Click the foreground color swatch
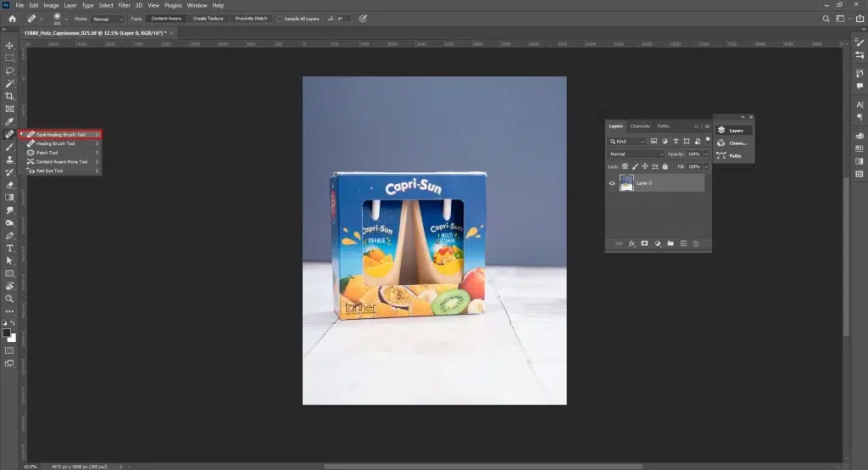The height and width of the screenshot is (470, 868). [x=7, y=333]
